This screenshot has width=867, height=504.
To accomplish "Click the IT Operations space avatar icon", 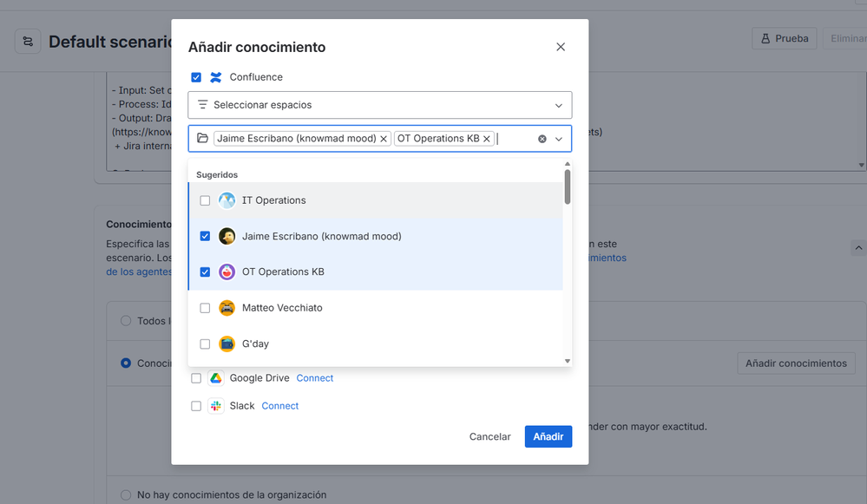I will (x=226, y=200).
